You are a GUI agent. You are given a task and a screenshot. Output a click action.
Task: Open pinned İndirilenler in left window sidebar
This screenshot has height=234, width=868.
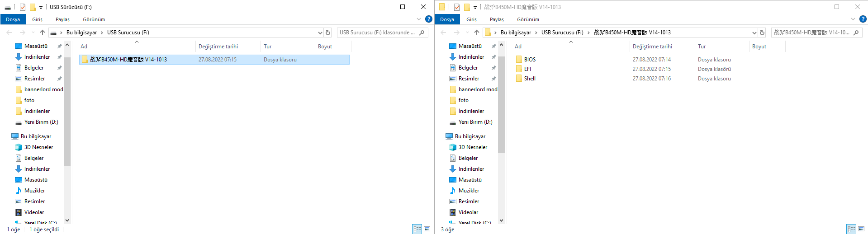(x=37, y=57)
